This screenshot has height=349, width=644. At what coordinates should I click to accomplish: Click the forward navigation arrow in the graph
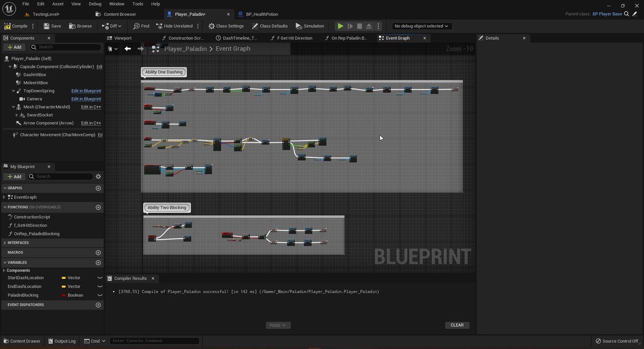(141, 49)
